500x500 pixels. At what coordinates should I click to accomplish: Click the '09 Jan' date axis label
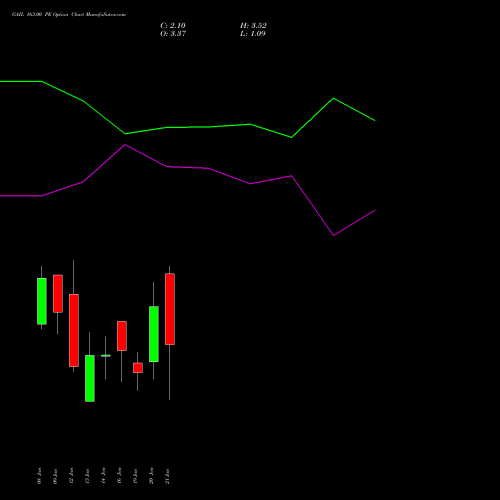tap(55, 476)
